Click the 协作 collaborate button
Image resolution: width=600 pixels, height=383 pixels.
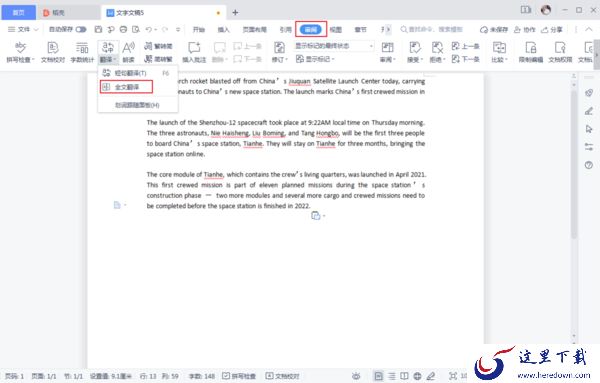[524, 29]
